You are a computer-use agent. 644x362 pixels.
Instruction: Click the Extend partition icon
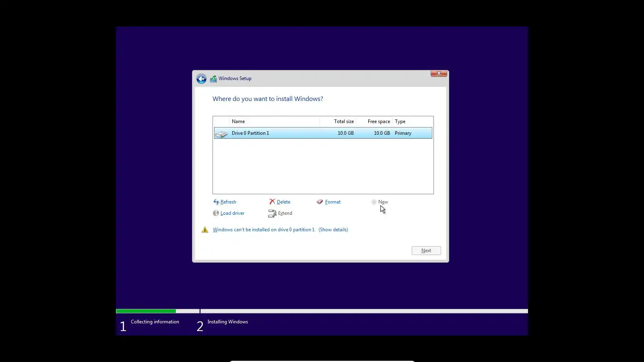(272, 214)
